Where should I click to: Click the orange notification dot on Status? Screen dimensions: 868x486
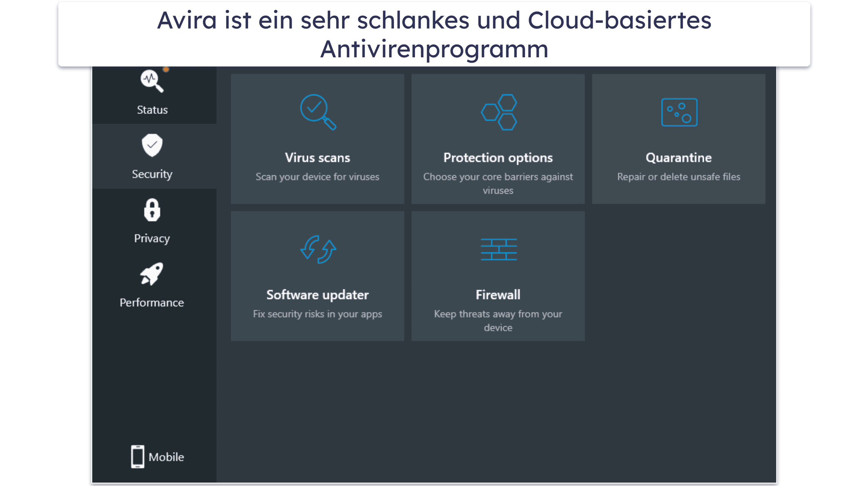pos(166,69)
